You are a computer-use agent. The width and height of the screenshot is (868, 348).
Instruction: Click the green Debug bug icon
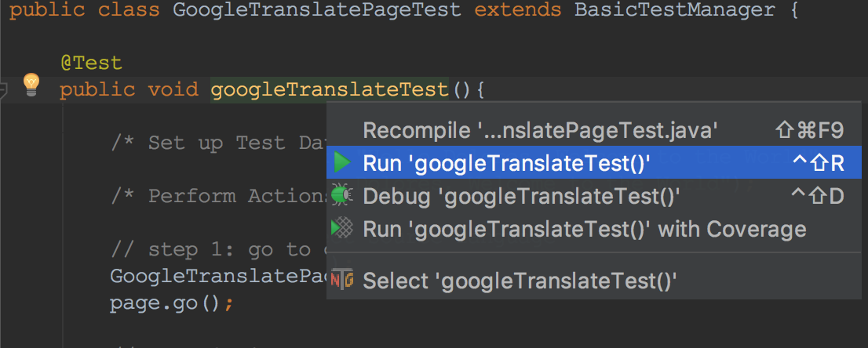[341, 194]
